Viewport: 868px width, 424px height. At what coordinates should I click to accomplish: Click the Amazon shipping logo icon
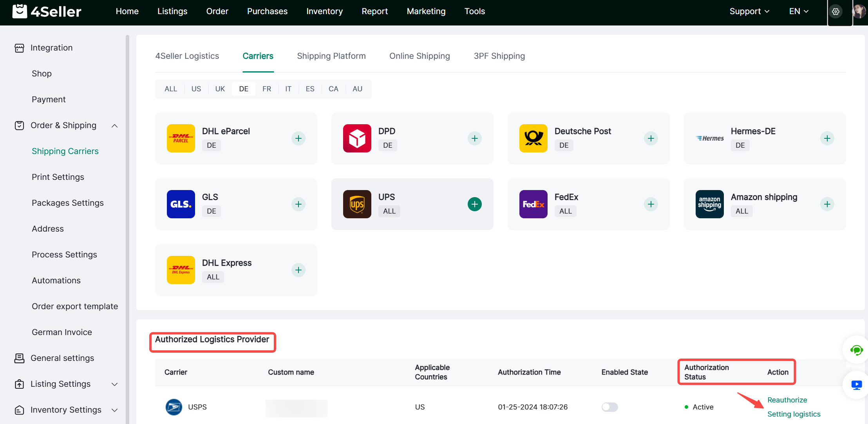(x=709, y=204)
